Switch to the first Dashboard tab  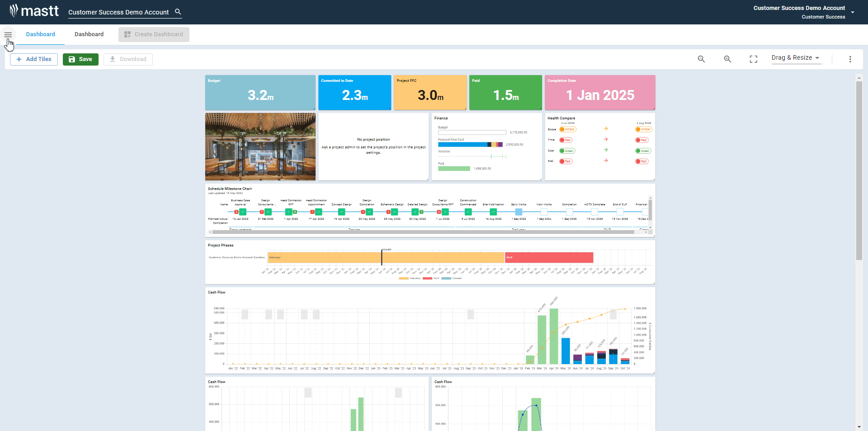(40, 34)
